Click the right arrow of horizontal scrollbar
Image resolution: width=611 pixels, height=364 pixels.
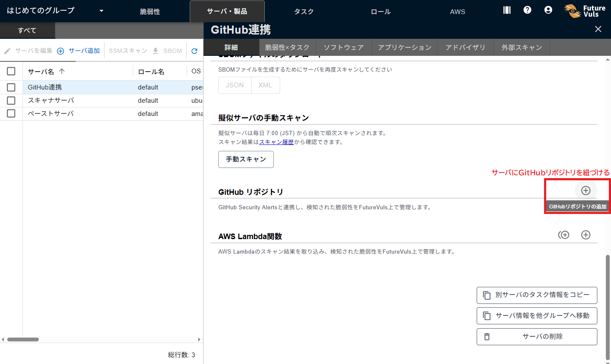click(199, 340)
